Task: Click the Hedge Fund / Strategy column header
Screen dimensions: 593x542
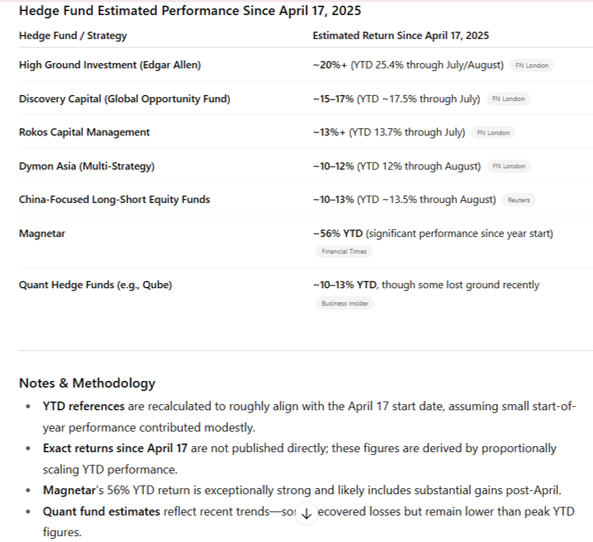Action: 73,36
